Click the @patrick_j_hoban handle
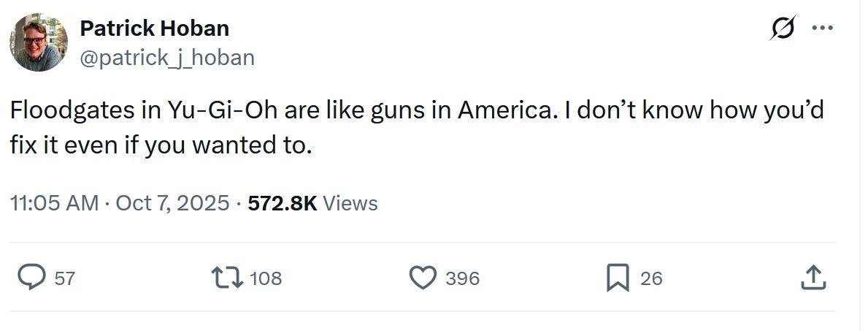Screen dimensions: 868x331 [x=166, y=57]
